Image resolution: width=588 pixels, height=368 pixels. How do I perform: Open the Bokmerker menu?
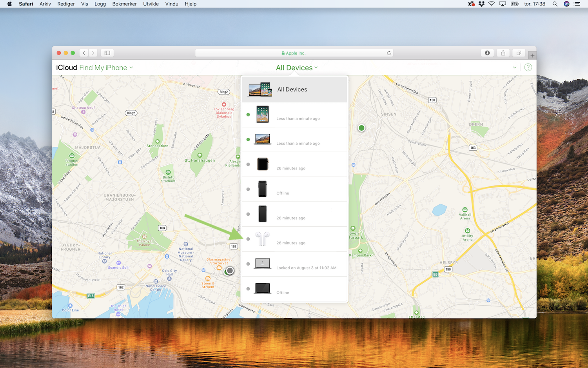pos(124,4)
